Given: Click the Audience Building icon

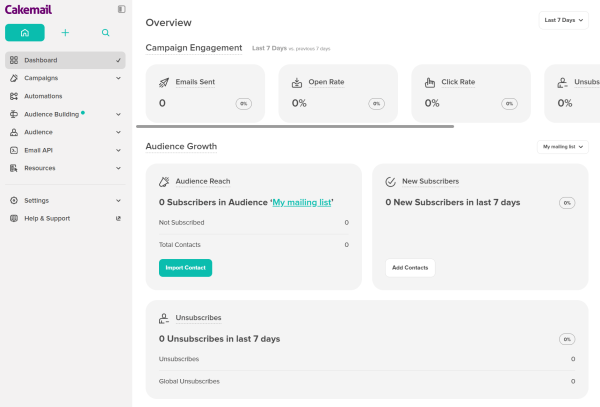Looking at the screenshot, I should 14,114.
